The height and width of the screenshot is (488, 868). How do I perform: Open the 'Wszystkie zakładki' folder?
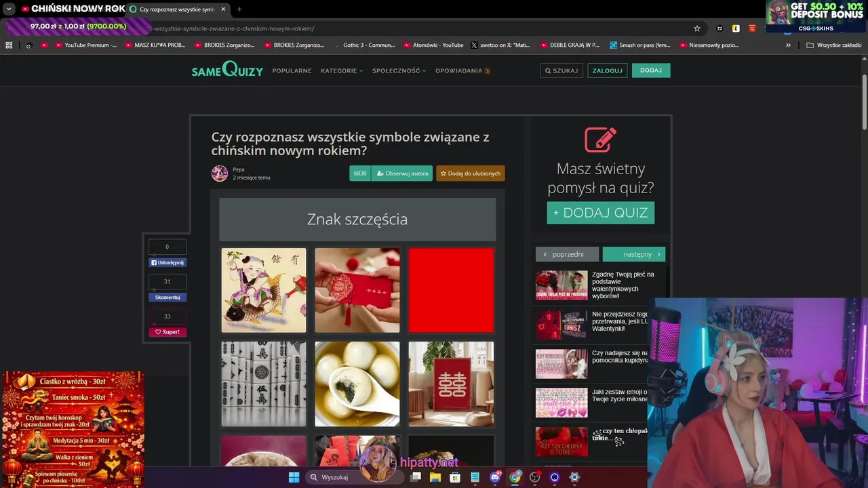click(x=834, y=45)
